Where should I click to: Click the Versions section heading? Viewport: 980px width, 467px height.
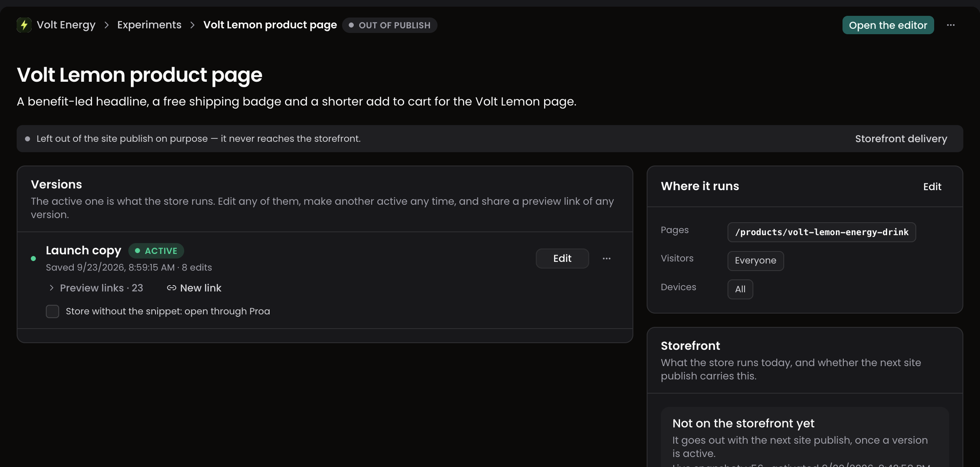click(x=56, y=185)
